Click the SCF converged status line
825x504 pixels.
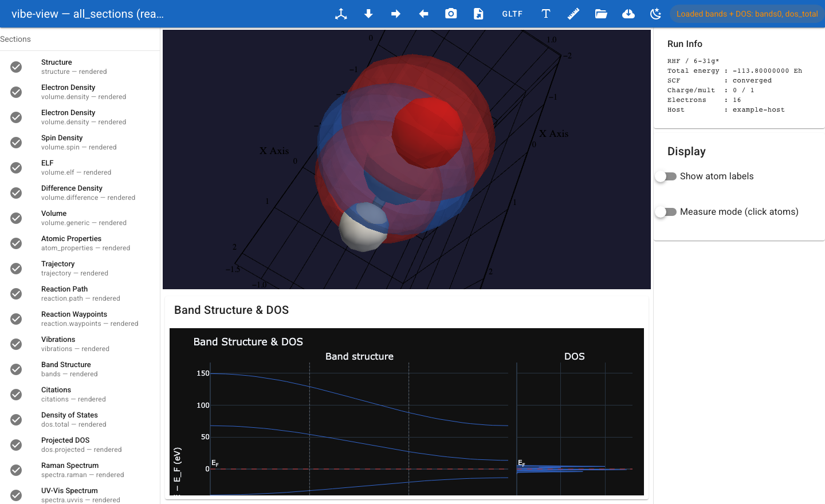pyautogui.click(x=720, y=81)
